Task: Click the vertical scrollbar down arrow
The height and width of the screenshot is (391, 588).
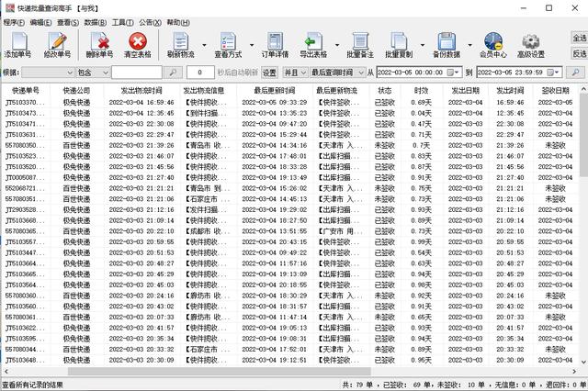Action: [583, 362]
